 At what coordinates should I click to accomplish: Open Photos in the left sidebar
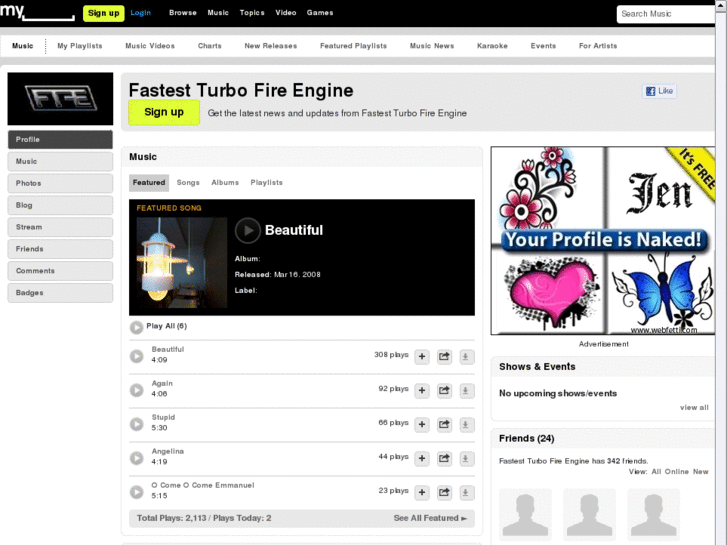click(60, 183)
